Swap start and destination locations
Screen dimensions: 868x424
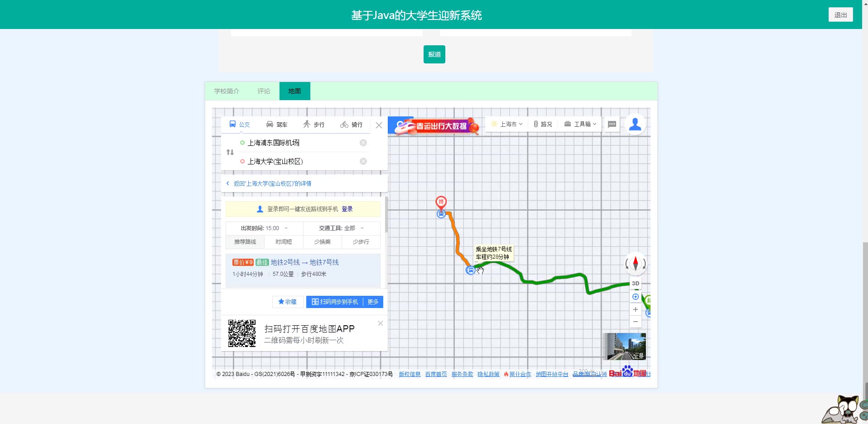(230, 152)
